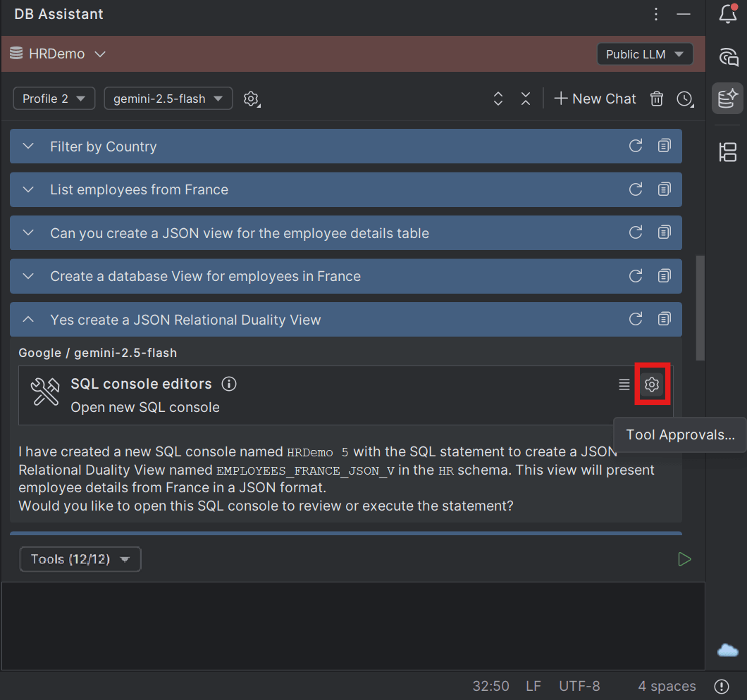Start a New Chat
Image resolution: width=747 pixels, height=700 pixels.
point(595,99)
